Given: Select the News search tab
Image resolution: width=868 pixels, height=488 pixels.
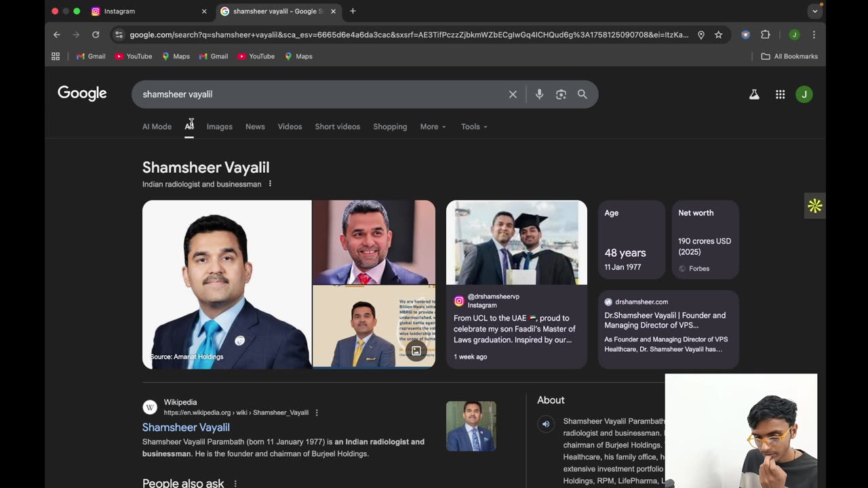Looking at the screenshot, I should click(x=255, y=127).
